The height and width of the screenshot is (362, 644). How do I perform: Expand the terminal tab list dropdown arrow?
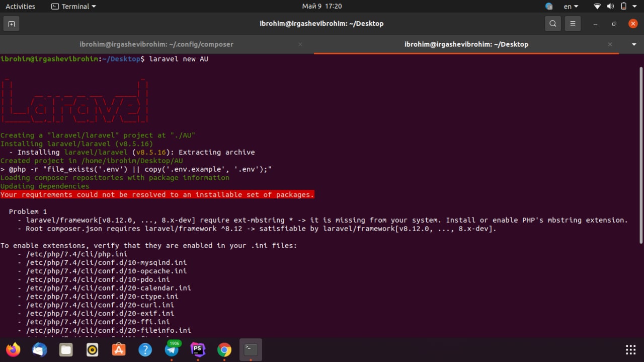pos(634,44)
